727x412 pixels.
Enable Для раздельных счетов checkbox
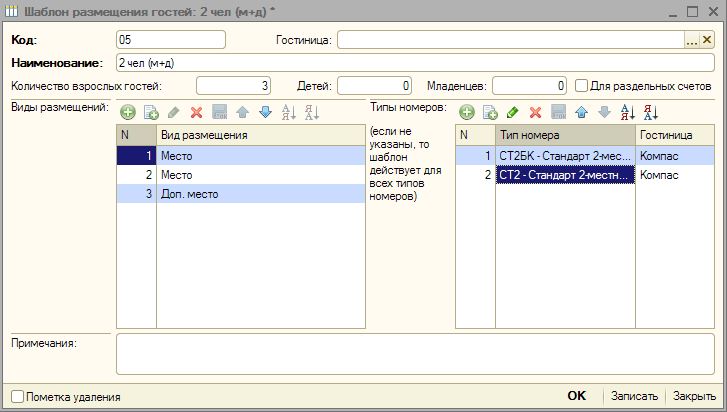coord(581,86)
